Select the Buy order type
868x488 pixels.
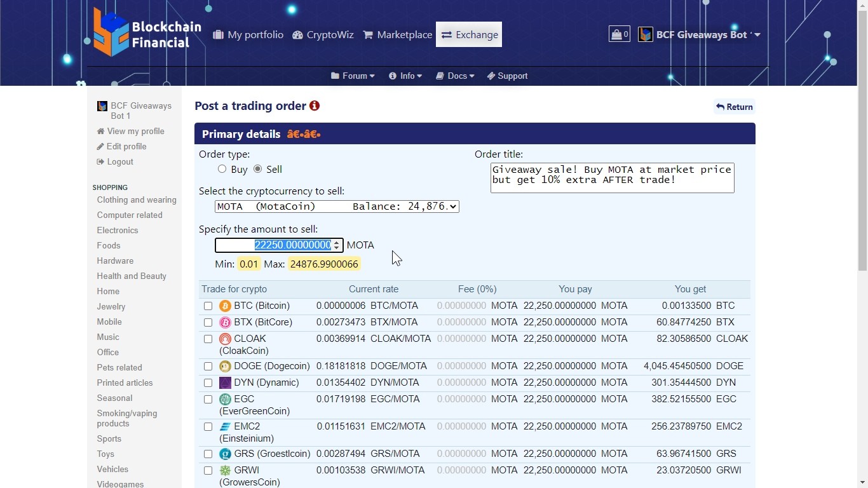[222, 169]
